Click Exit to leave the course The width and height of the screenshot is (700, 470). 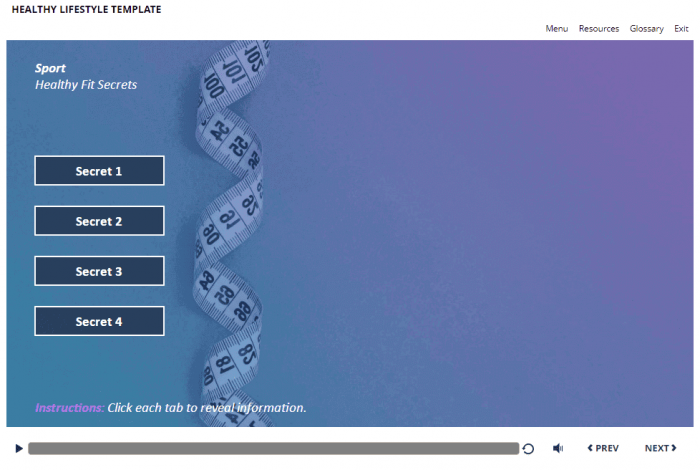coord(681,29)
